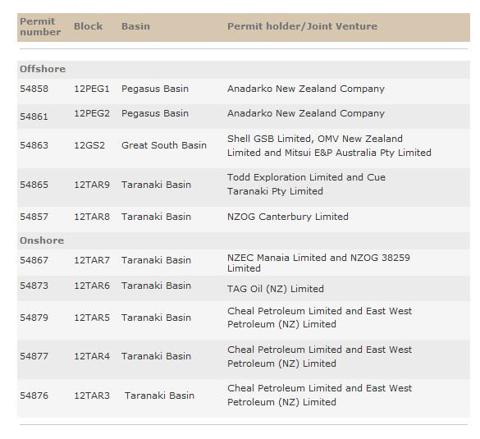Select Great South Basin cell
Image resolution: width=480 pixels, height=439 pixels.
pos(164,145)
